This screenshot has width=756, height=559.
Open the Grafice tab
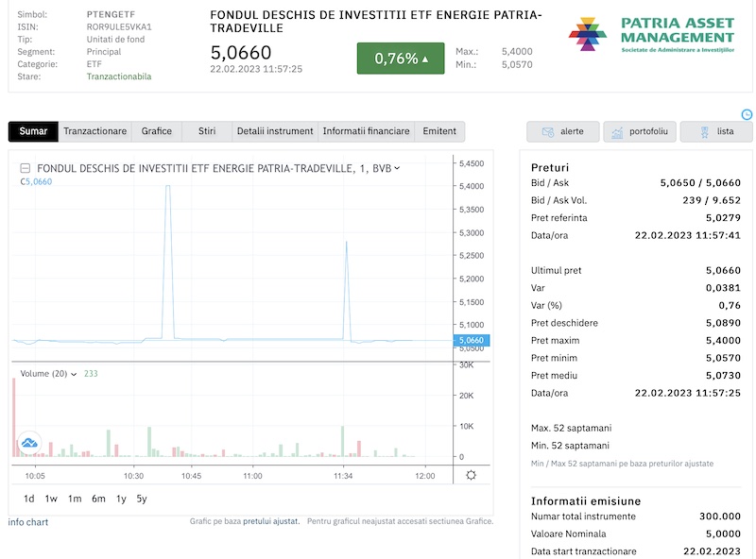pos(157,131)
